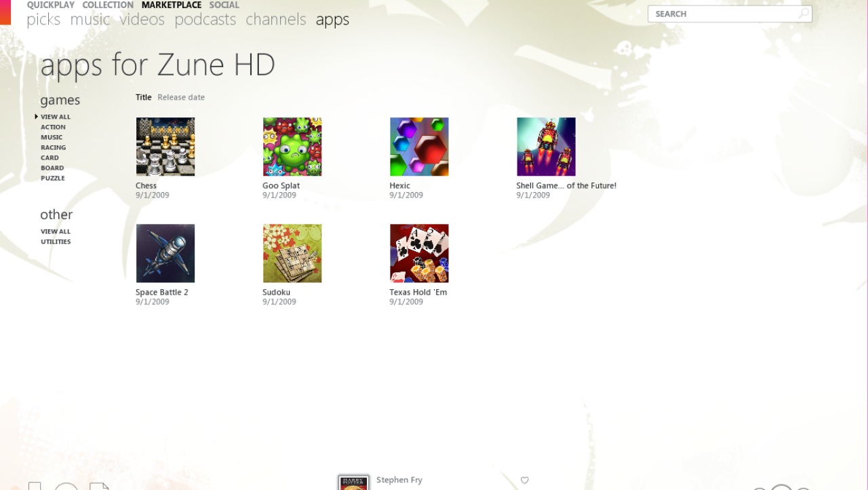Image resolution: width=868 pixels, height=490 pixels.
Task: Open the Social section
Action: pos(224,5)
